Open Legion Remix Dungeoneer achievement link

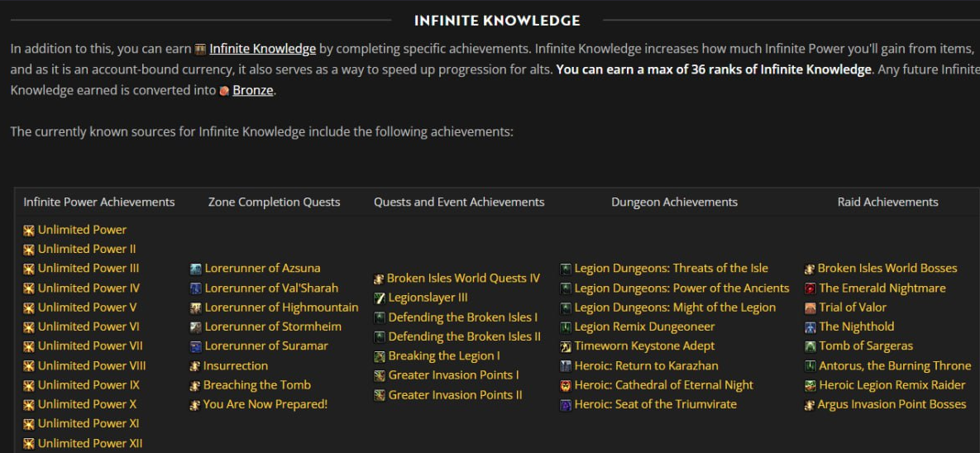(644, 327)
